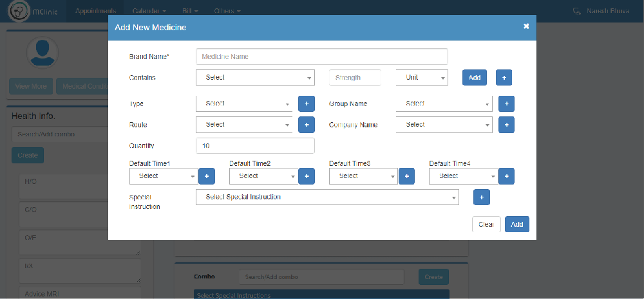
Task: Open the Company Name dropdown
Action: (444, 125)
